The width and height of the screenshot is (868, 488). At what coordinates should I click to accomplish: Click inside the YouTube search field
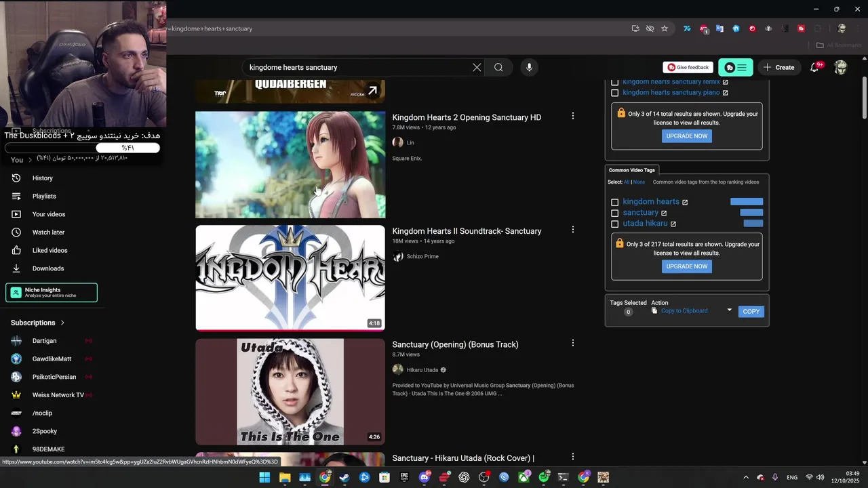click(x=359, y=67)
